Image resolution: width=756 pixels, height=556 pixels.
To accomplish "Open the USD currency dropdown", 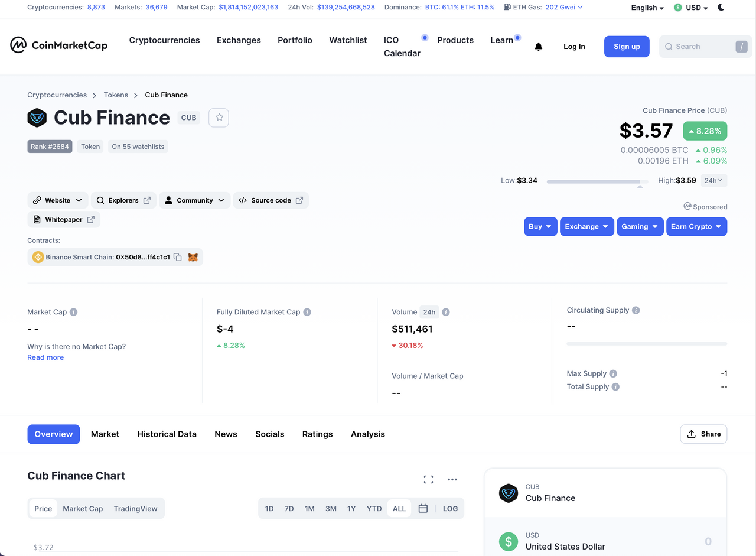I will (691, 8).
